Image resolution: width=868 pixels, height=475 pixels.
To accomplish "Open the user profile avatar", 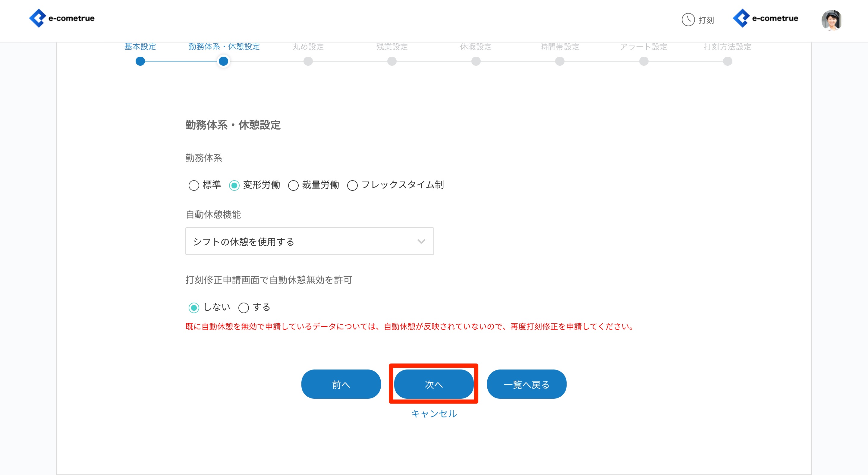I will tap(831, 20).
